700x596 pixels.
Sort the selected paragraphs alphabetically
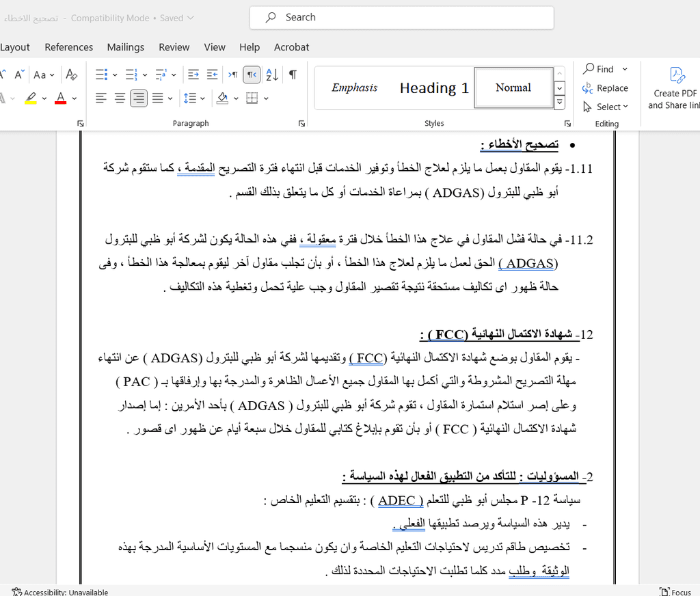click(x=272, y=74)
